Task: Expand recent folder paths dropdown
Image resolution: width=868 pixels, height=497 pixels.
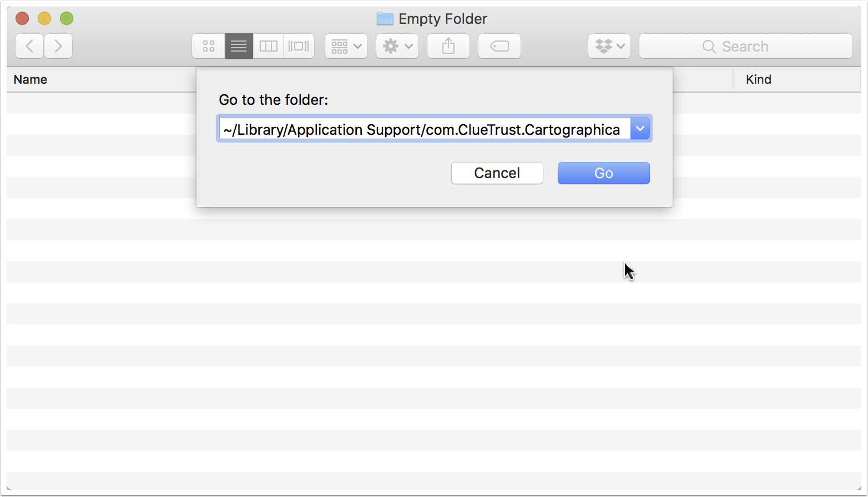Action: tap(640, 129)
